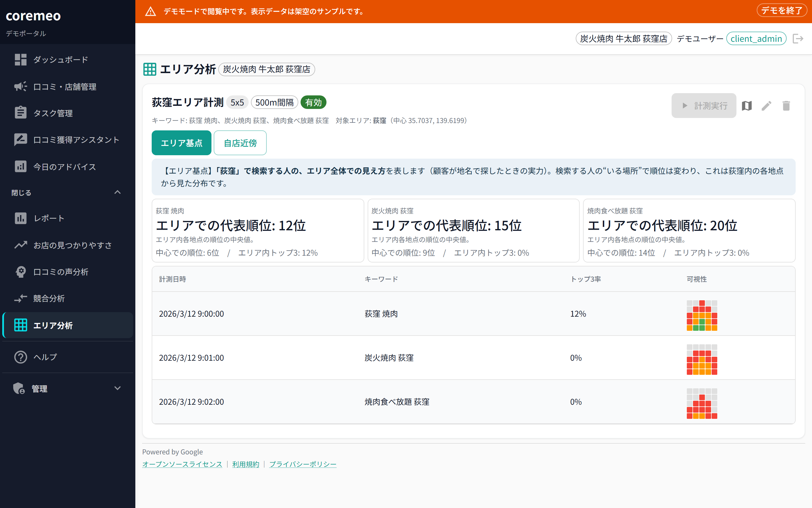Screen dimensions: 812x508
Task: Open the プライバシーポリシー link
Action: (x=303, y=464)
